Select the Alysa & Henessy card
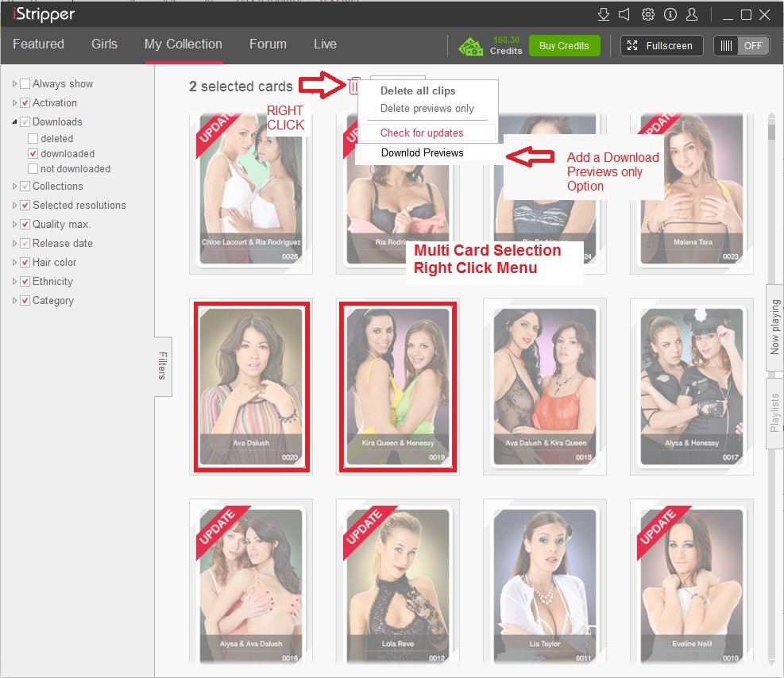Image resolution: width=784 pixels, height=678 pixels. click(692, 386)
